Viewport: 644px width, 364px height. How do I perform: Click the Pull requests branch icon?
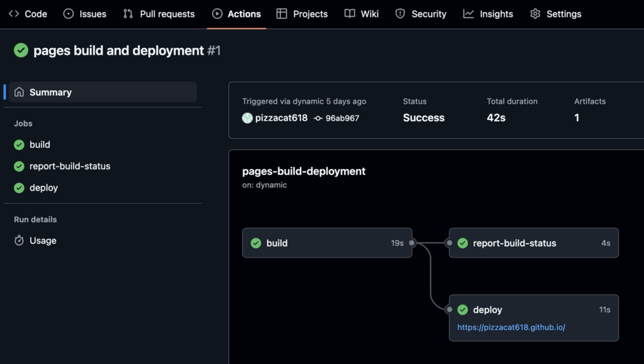[x=128, y=14]
